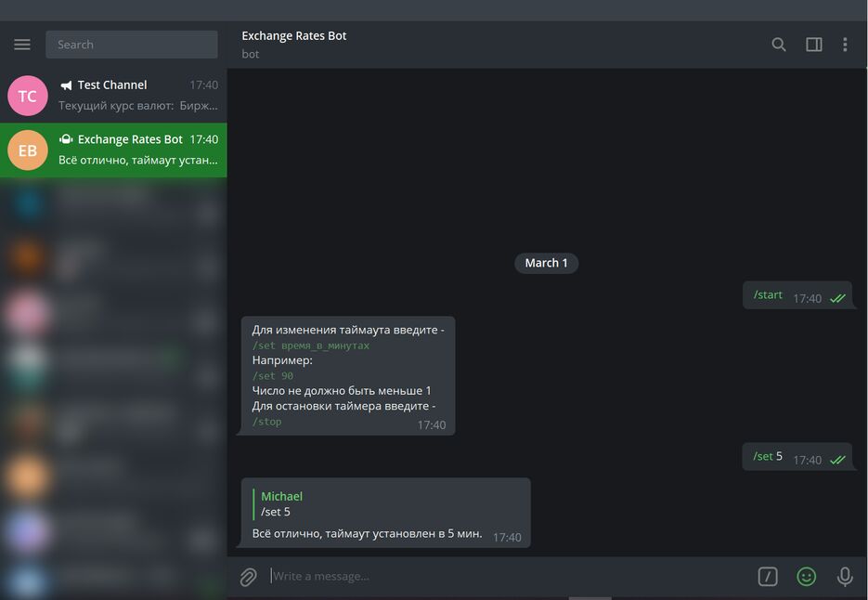Click the Write a message input box

pyautogui.click(x=501, y=576)
